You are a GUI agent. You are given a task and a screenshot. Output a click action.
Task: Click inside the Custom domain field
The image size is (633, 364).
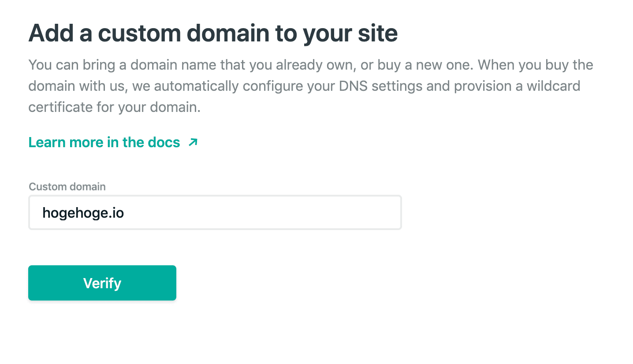(215, 212)
